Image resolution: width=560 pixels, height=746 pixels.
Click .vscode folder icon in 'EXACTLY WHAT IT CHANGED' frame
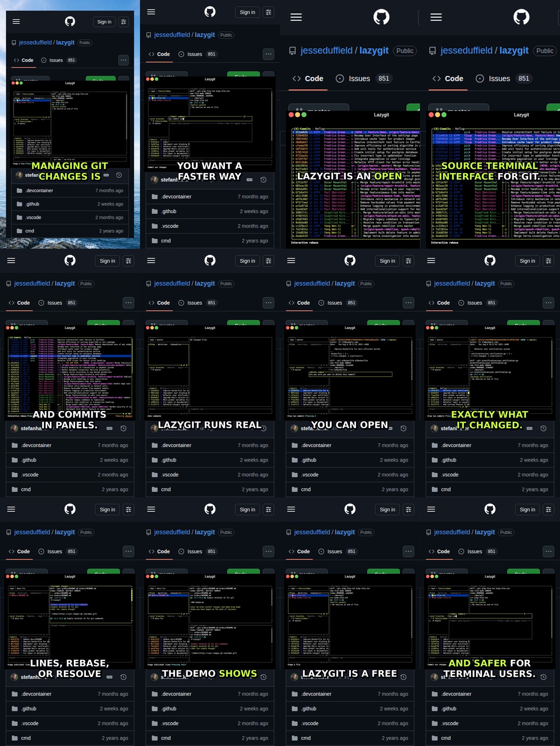(x=434, y=474)
